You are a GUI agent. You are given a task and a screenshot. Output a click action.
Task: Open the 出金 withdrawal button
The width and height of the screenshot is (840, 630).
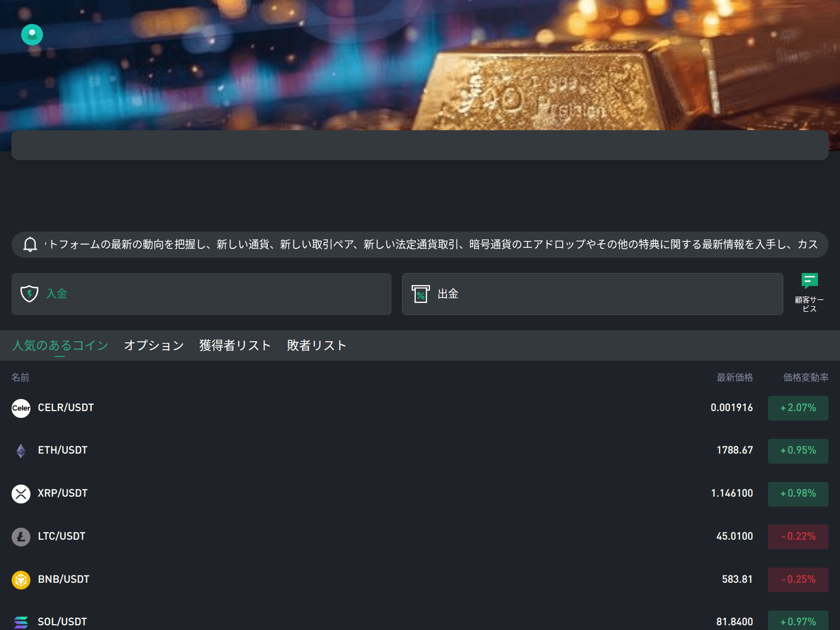(593, 294)
